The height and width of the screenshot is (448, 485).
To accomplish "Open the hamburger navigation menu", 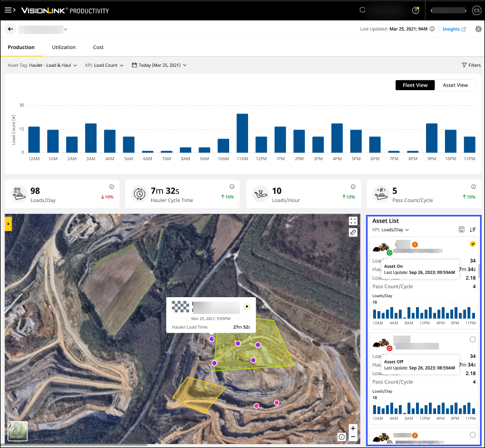I will 9,11.
